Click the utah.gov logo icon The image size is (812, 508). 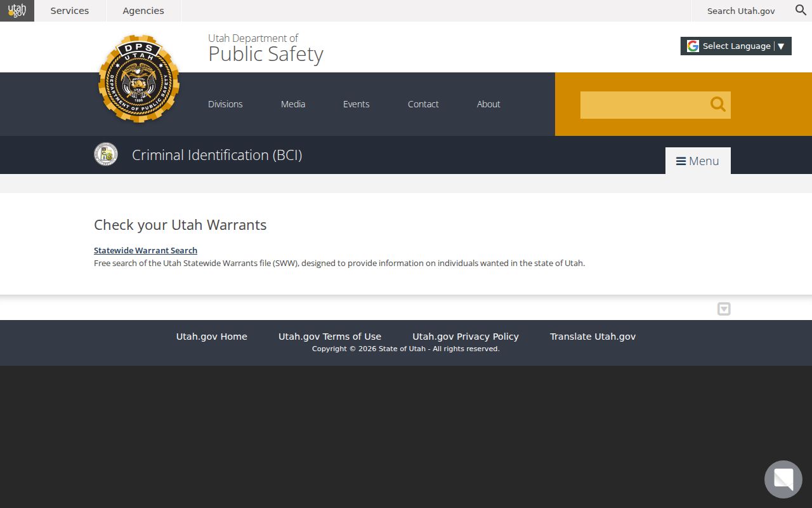17,11
